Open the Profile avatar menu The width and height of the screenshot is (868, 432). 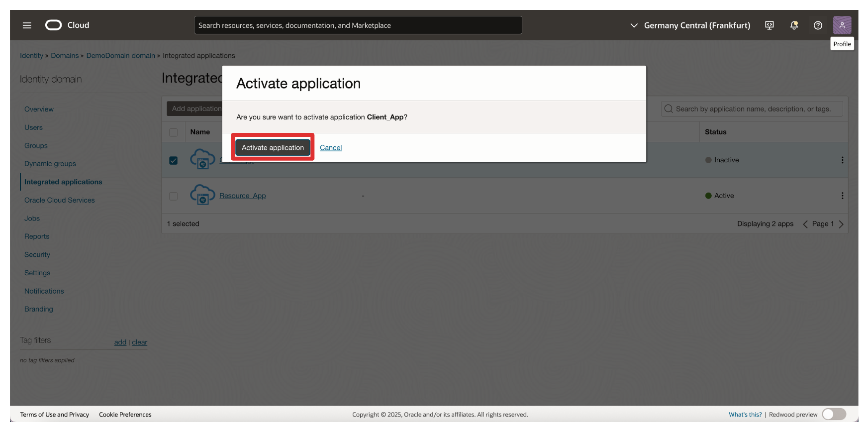[x=842, y=25]
